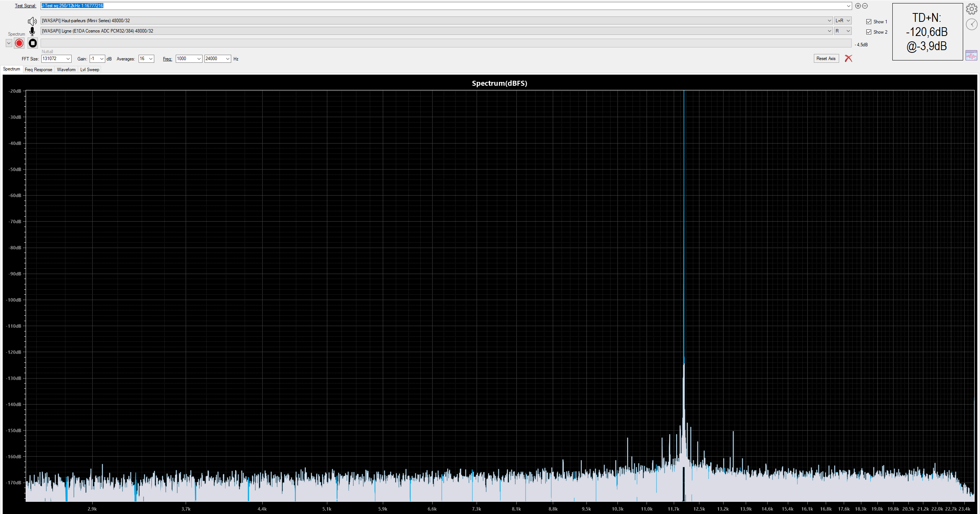This screenshot has height=514, width=980.
Task: Switch to the Spectrum tab
Action: pos(11,69)
